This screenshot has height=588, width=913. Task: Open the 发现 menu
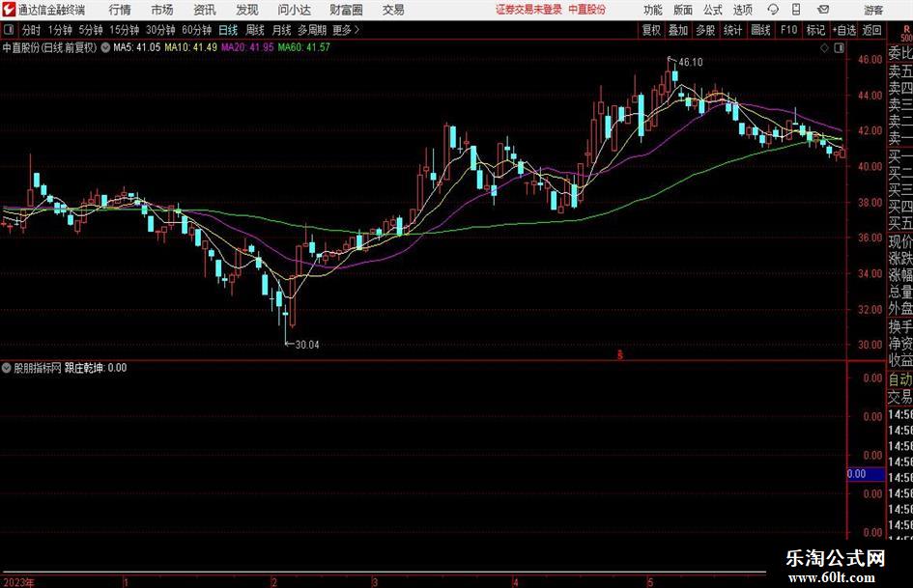click(247, 10)
